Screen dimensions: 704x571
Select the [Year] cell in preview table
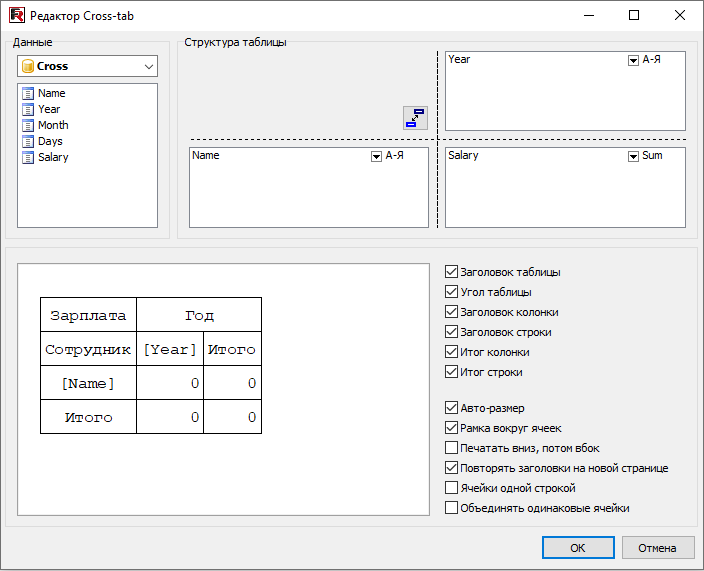(x=170, y=350)
